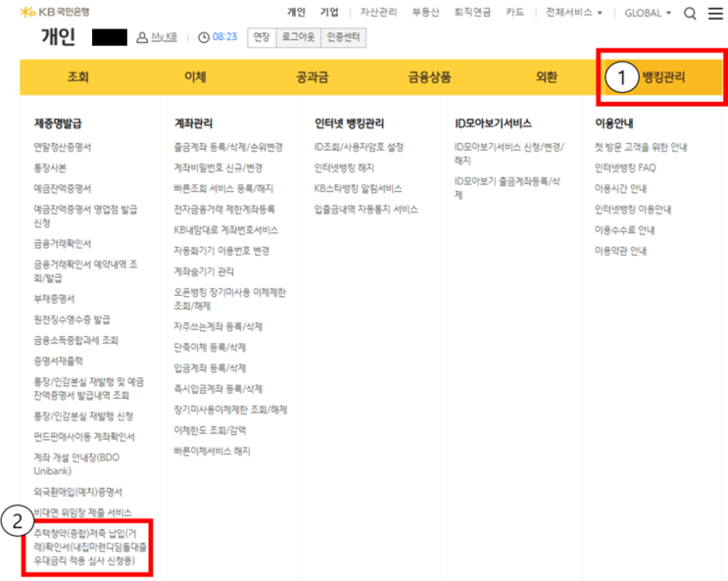Click the 로그아웃 button
Image resolution: width=728 pixels, height=581 pixels.
click(298, 37)
